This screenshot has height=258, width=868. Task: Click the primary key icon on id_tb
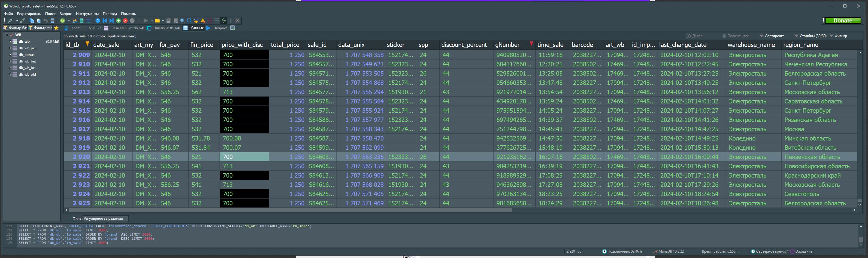pos(87,43)
